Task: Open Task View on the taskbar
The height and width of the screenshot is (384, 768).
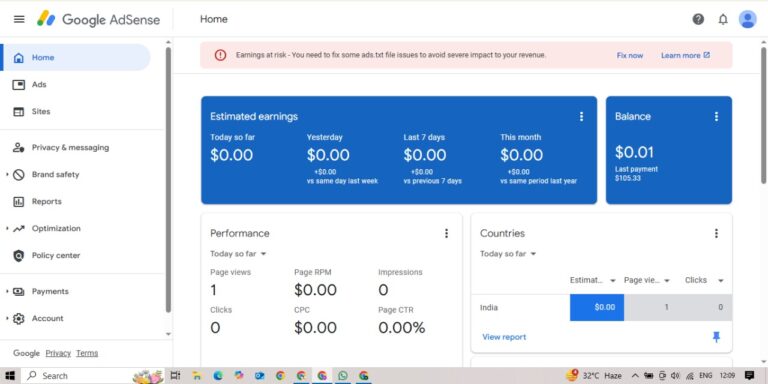Action: [x=175, y=376]
